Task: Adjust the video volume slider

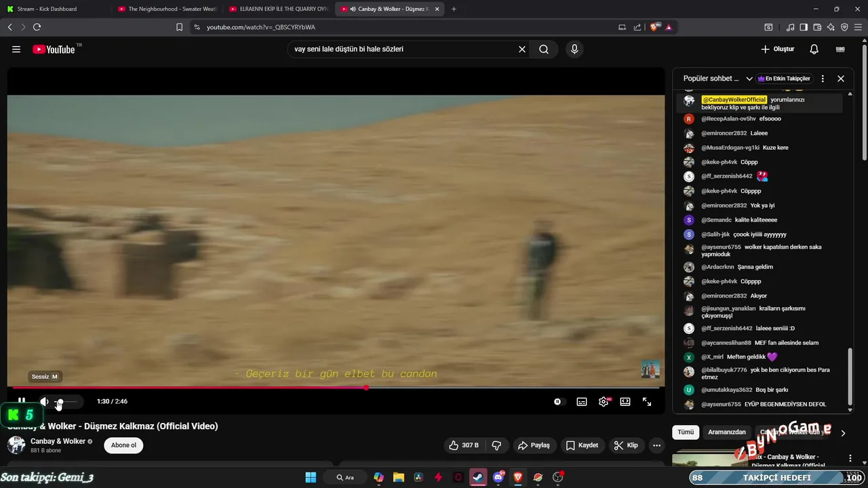Action: 66,402
